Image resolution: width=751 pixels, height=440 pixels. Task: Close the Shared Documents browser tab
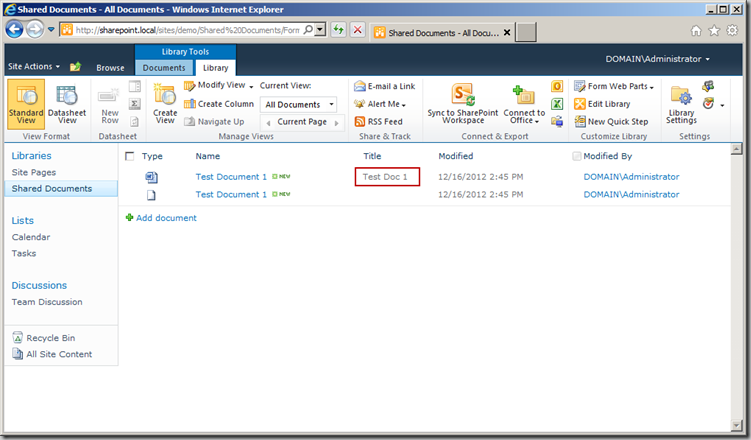coord(507,33)
